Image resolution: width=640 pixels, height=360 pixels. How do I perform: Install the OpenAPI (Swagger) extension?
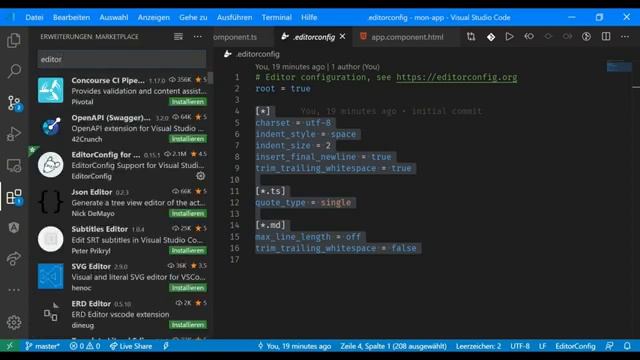188,139
